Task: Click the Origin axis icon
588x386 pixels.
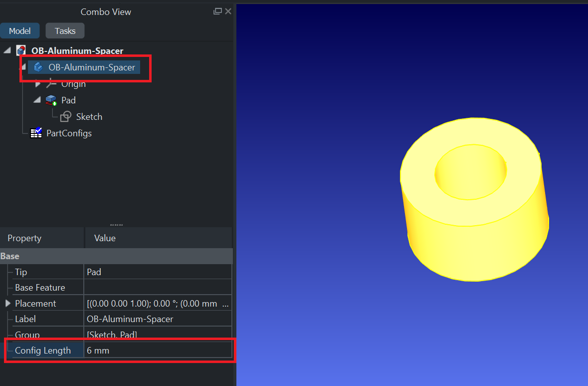Action: (51, 83)
